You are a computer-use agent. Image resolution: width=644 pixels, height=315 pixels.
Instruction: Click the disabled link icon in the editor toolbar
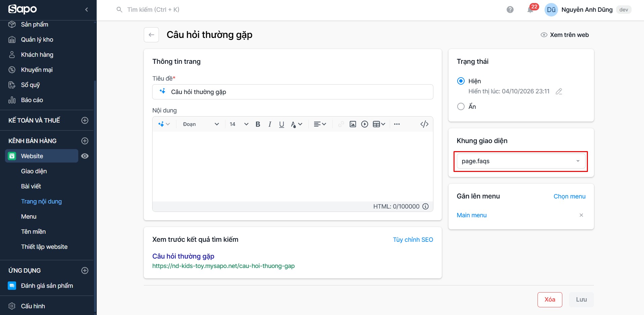[341, 124]
